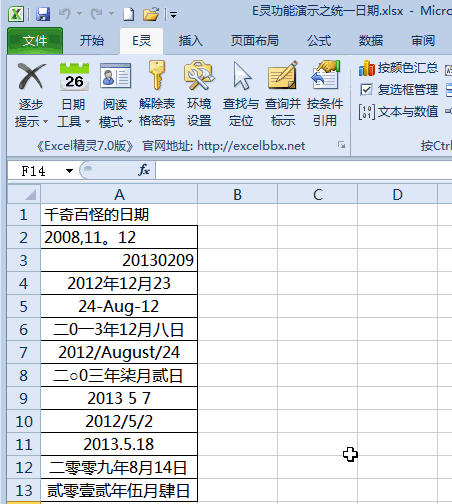
Task: Select column B header
Action: (237, 194)
